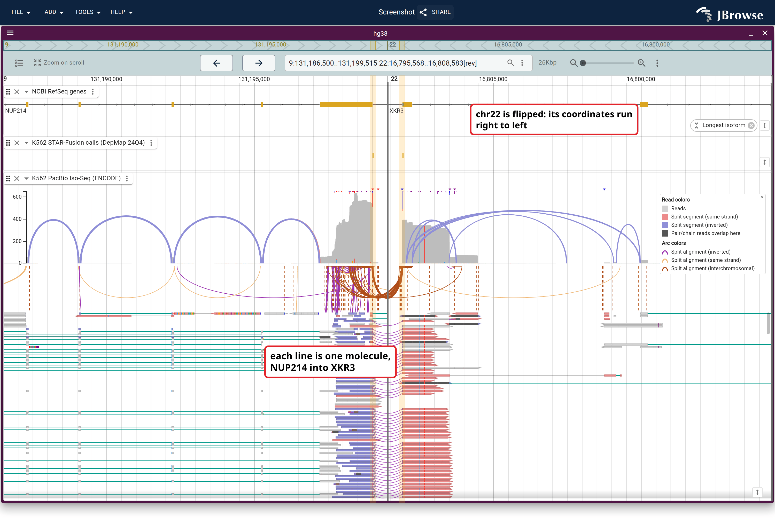Open the hg38 view hamburger menu

[10, 33]
